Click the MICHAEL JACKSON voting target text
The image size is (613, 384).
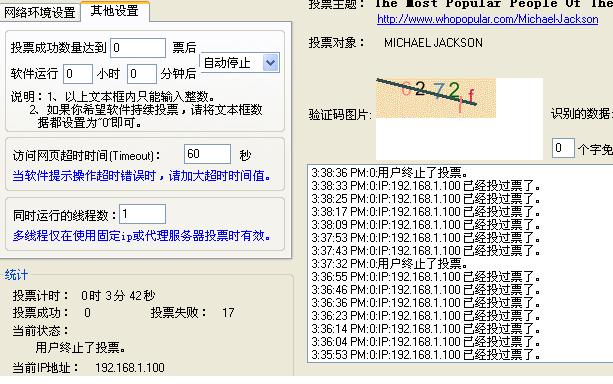click(x=433, y=43)
